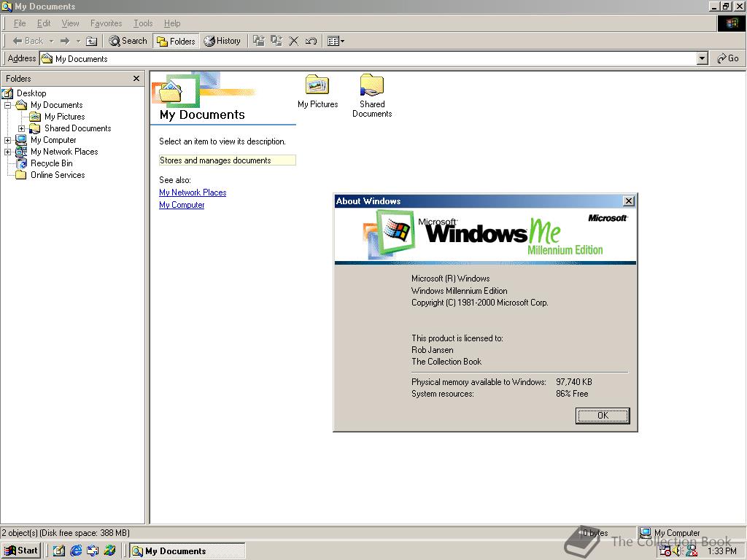Select Online Services in folder tree
This screenshot has width=747, height=560.
coord(58,175)
